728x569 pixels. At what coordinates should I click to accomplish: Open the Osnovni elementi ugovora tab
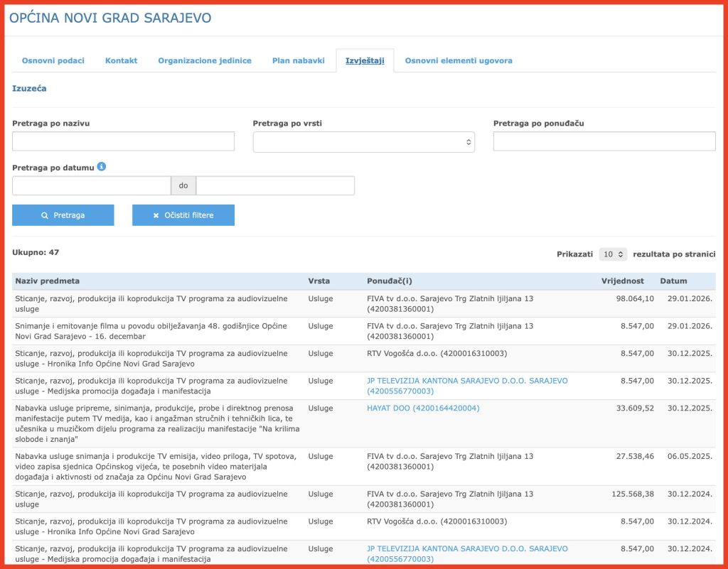coord(459,60)
